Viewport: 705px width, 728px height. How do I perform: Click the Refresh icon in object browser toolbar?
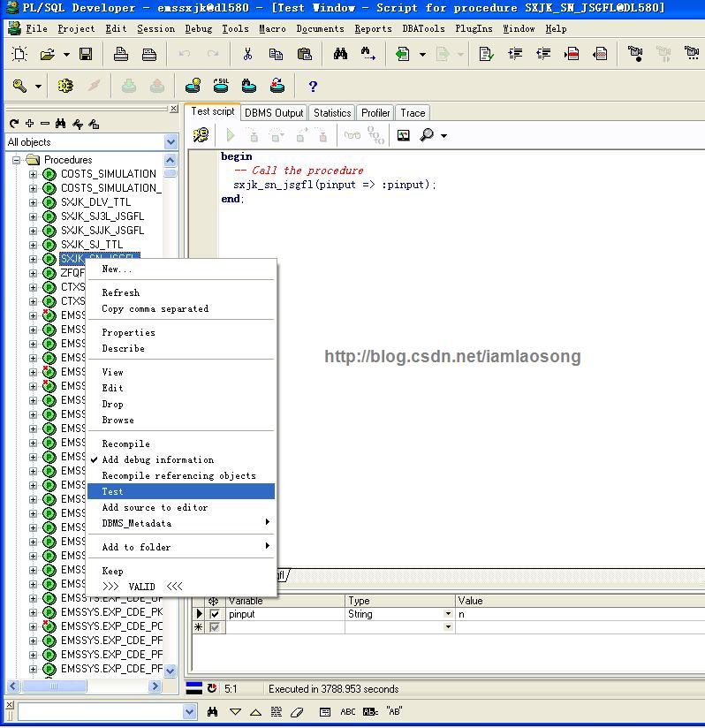pyautogui.click(x=14, y=124)
